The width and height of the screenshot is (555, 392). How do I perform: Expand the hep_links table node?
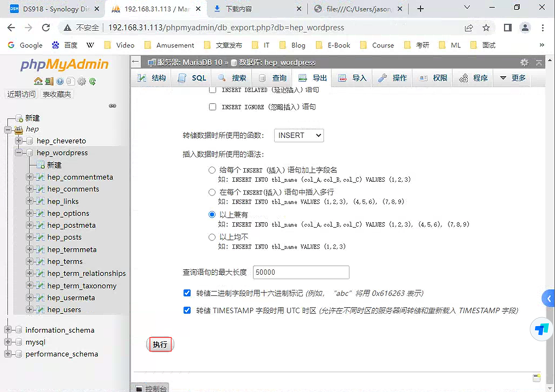pyautogui.click(x=29, y=201)
